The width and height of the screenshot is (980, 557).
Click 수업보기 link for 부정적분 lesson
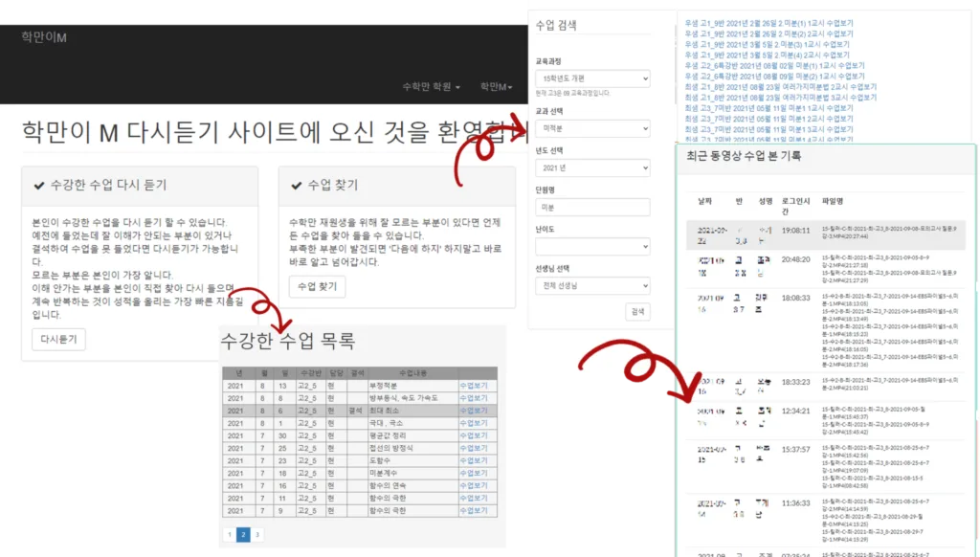(474, 386)
